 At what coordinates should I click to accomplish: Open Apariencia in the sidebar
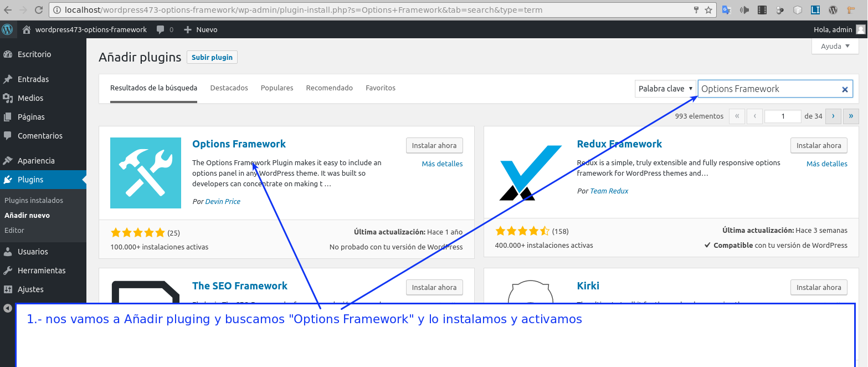[x=36, y=161]
